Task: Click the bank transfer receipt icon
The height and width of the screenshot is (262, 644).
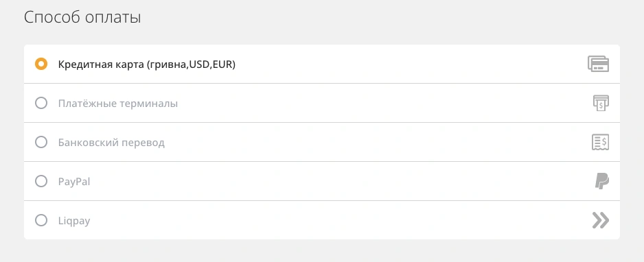Action: click(601, 142)
